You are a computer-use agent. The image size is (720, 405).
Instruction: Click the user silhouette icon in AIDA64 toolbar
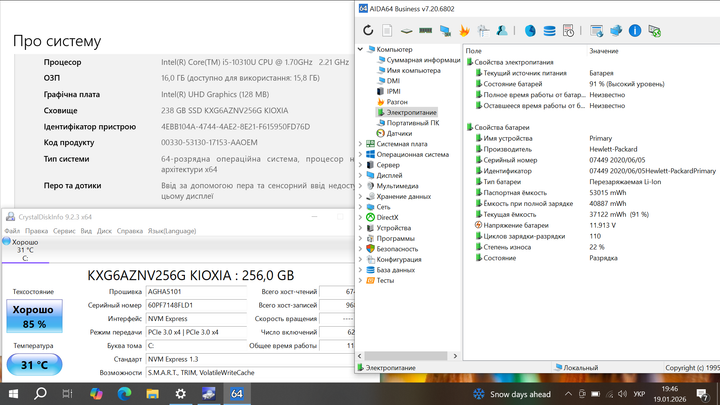(502, 31)
